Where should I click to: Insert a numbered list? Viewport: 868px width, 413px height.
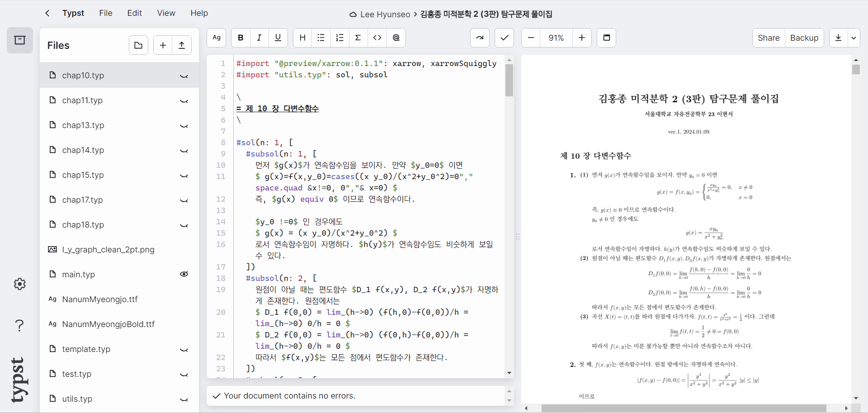click(x=340, y=38)
